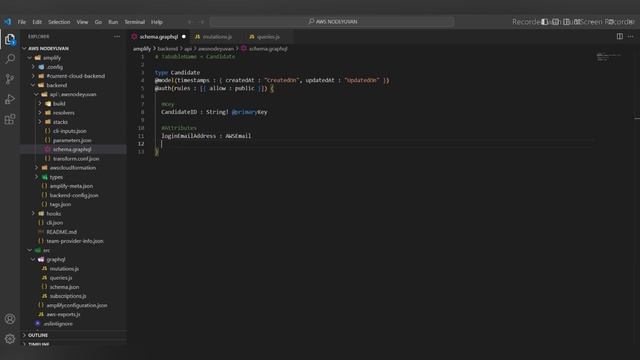Go forward with the navigation arrow
This screenshot has height=360, width=640.
pyautogui.click(x=202, y=22)
